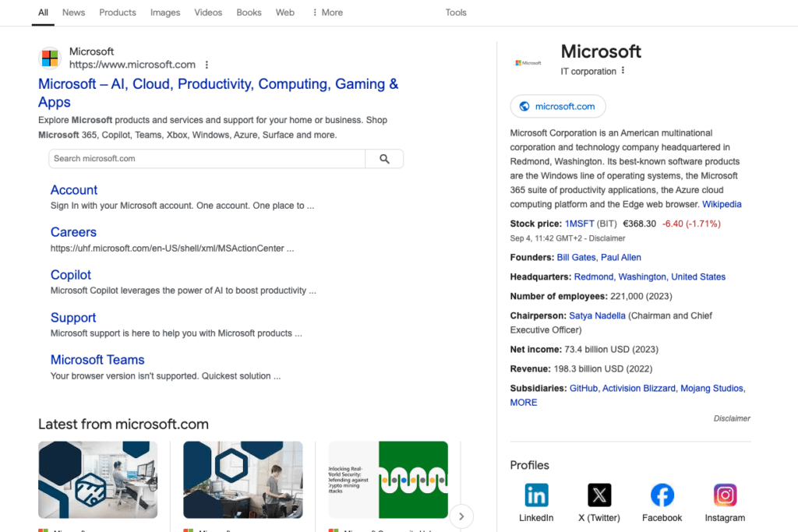Click the 1MSFT stock ticker link
798x532 pixels.
[579, 224]
